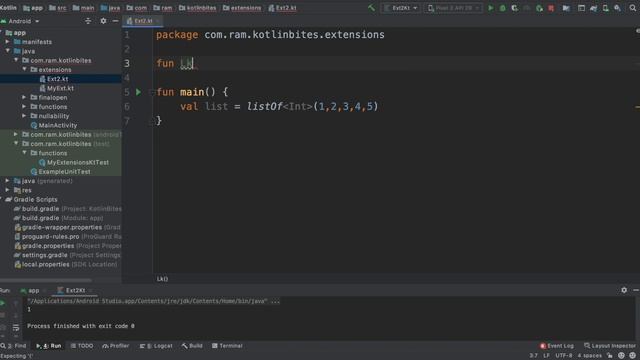Open the Terminal tool window
Screen dimensions: 640x360
(x=227, y=346)
